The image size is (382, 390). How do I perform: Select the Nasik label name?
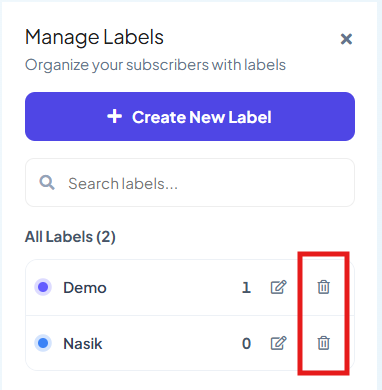83,343
